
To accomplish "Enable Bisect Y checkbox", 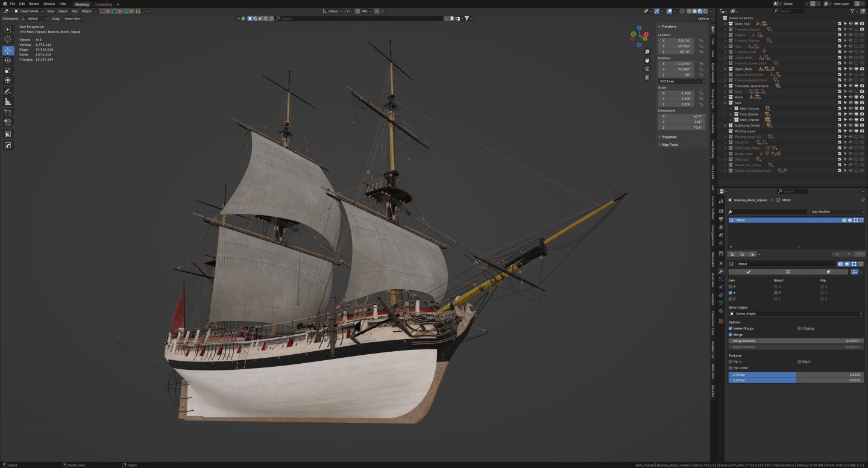I will tap(776, 293).
